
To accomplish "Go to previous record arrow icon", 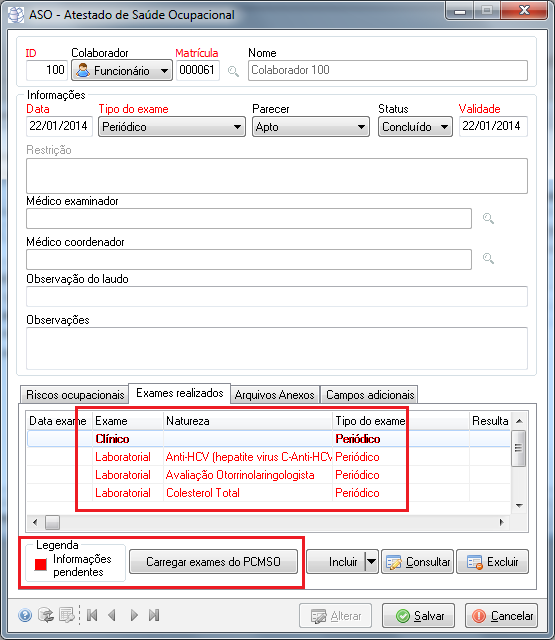I will 112,615.
